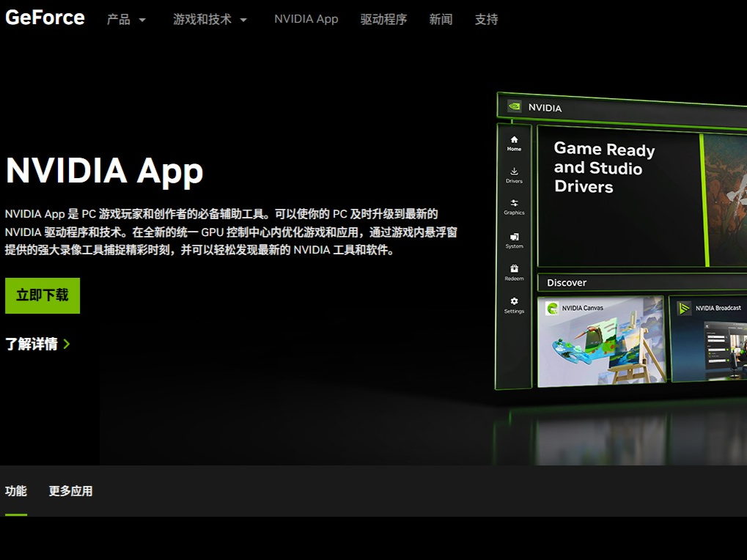Click the Redeem gift icon

514,269
